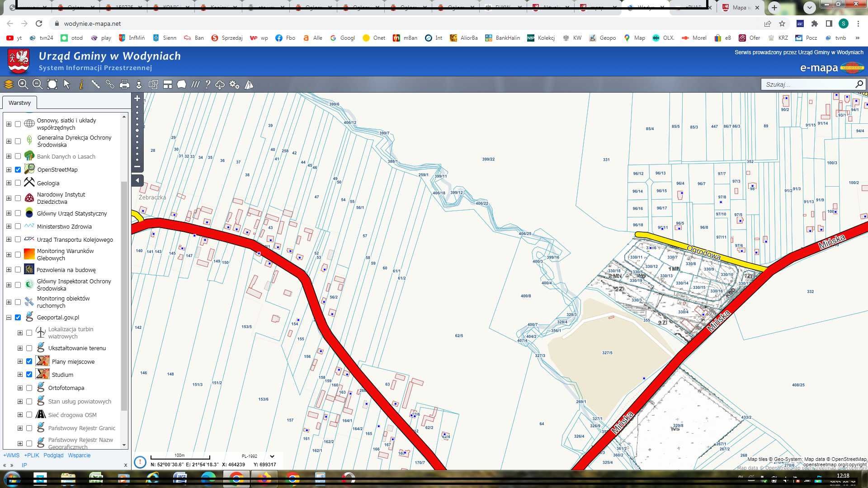Collapse the Geoportal.gov.pl tree node
Screen dimensions: 868x488
tap(9, 318)
